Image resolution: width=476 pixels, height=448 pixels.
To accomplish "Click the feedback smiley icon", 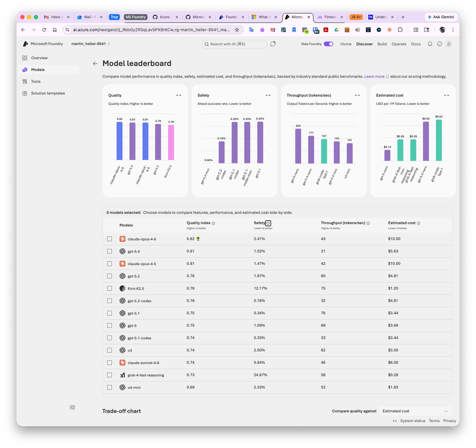I will pyautogui.click(x=439, y=44).
